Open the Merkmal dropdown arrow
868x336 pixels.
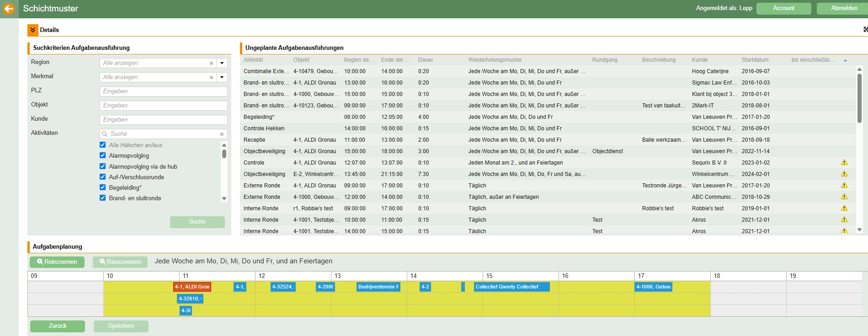[x=222, y=77]
